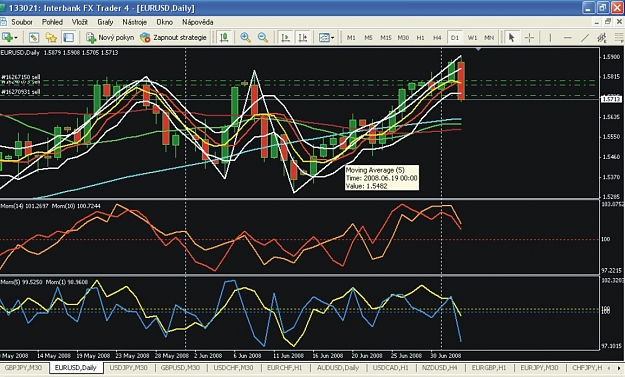
Task: Open the Vložit menu
Action: [x=80, y=22]
